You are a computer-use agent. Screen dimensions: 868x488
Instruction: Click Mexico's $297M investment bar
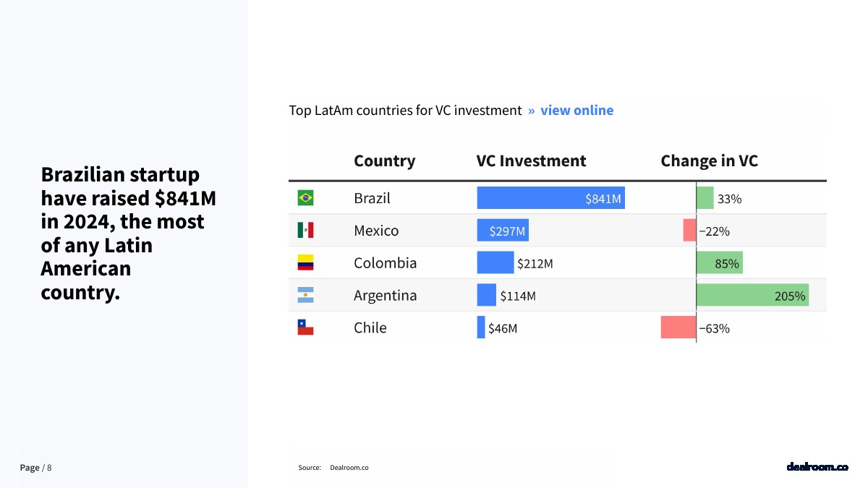point(503,231)
